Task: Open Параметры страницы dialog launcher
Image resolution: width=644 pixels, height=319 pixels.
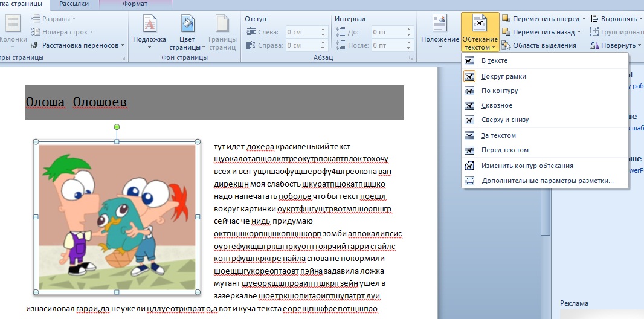Action: pyautogui.click(x=123, y=58)
